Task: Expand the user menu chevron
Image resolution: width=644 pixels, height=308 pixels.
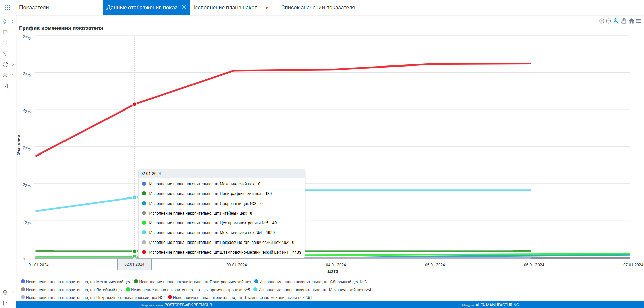Action: click(x=13, y=75)
